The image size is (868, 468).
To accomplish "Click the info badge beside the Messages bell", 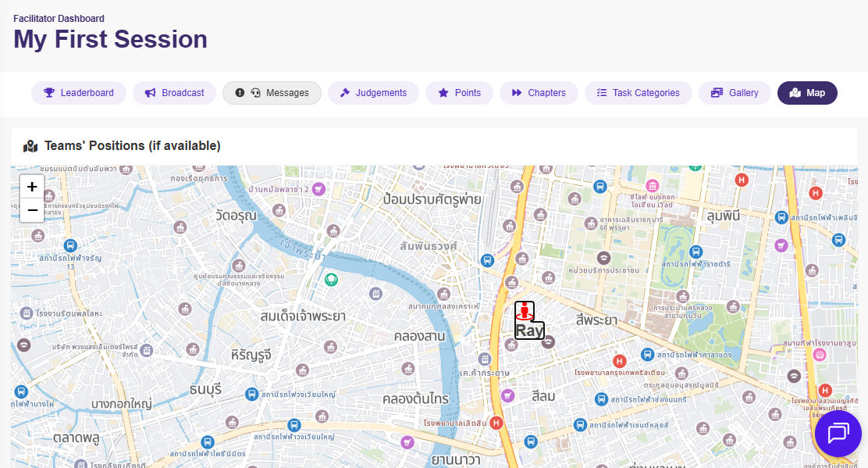I will tap(240, 92).
